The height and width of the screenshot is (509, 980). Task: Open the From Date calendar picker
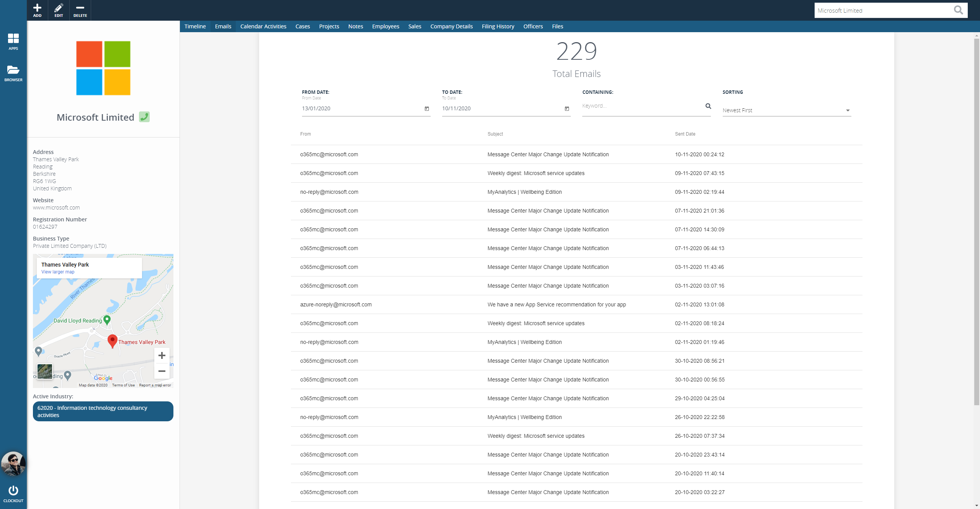(x=427, y=109)
